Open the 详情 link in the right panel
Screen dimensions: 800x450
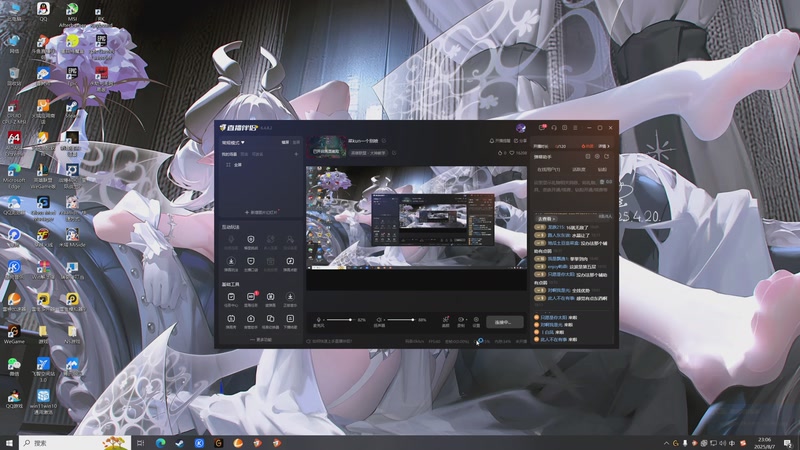[604, 146]
